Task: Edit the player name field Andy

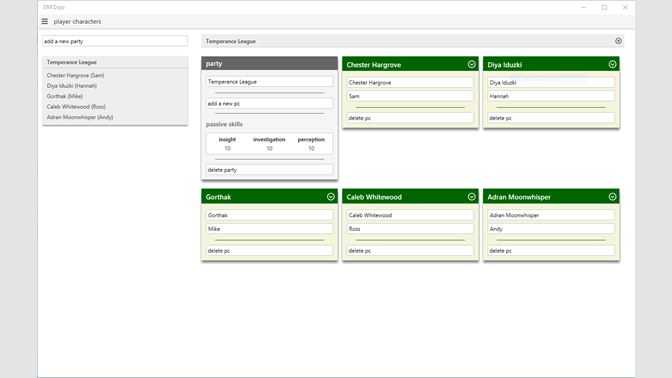Action: pyautogui.click(x=551, y=229)
